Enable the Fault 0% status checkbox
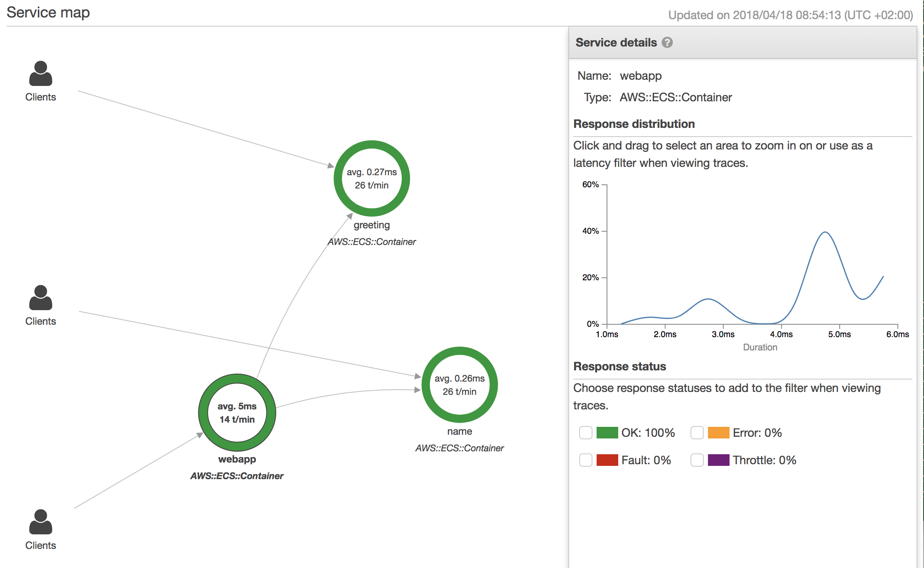 [586, 460]
